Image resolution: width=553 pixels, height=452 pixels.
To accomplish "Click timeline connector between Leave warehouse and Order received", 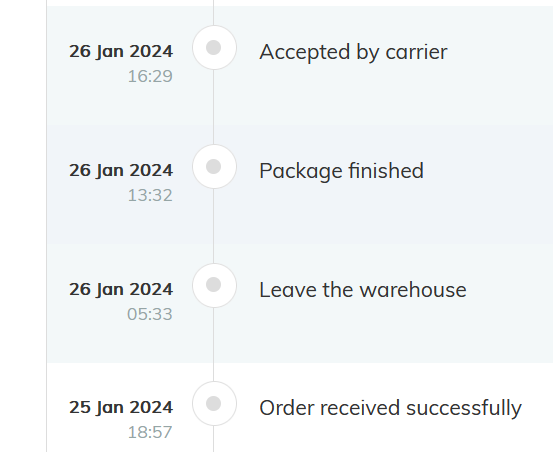I will [213, 344].
